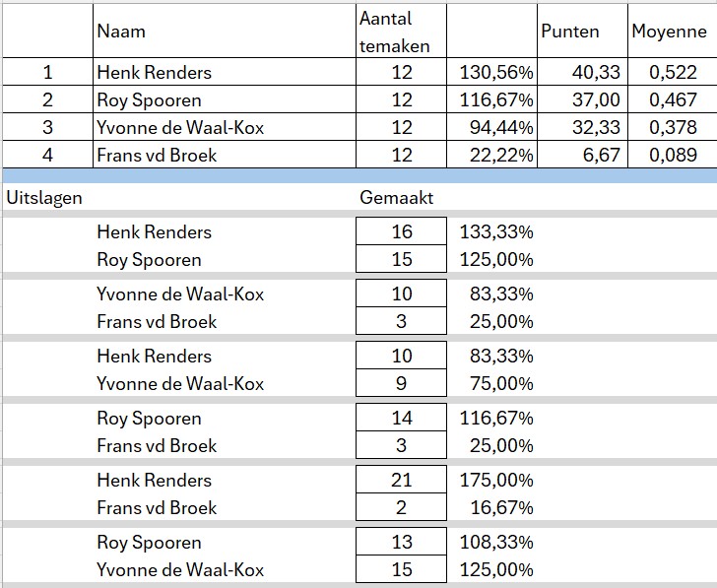Click the Gemaakt cell containing 16
The width and height of the screenshot is (717, 588).
pos(401,231)
